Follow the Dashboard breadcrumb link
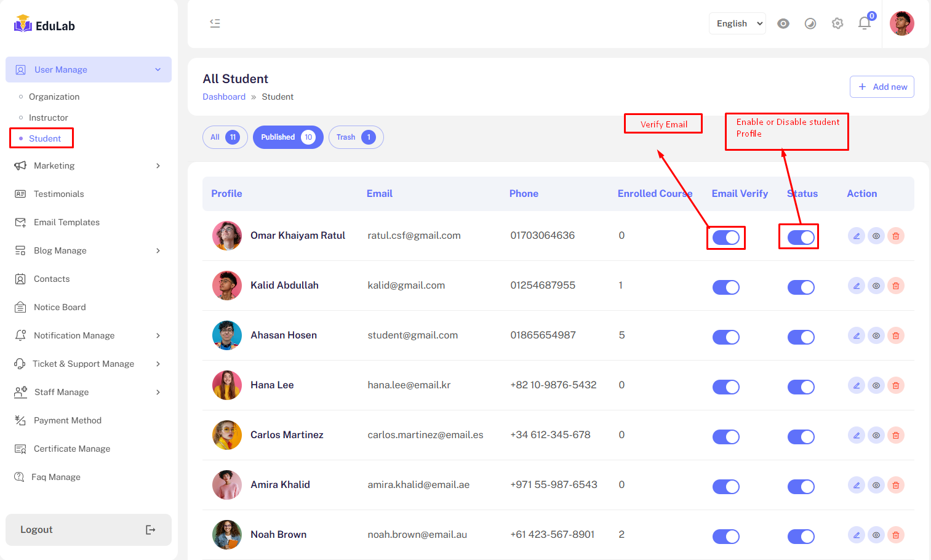 224,97
